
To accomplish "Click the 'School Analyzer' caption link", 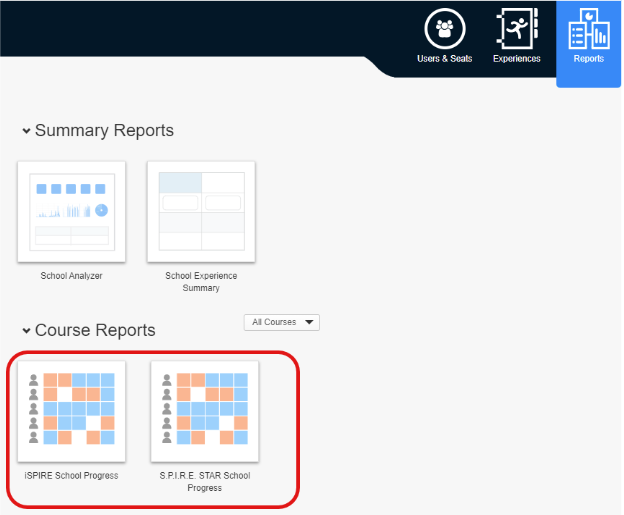I will coord(72,276).
